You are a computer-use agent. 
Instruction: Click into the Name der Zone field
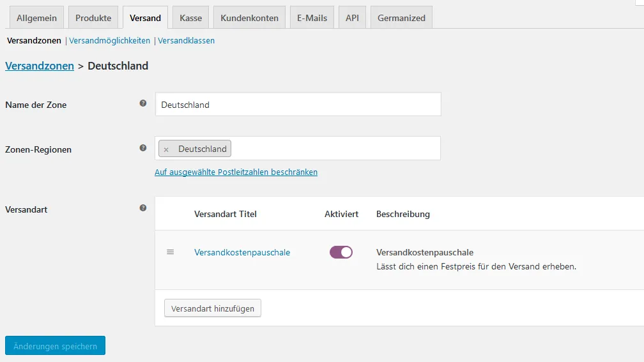tap(298, 104)
